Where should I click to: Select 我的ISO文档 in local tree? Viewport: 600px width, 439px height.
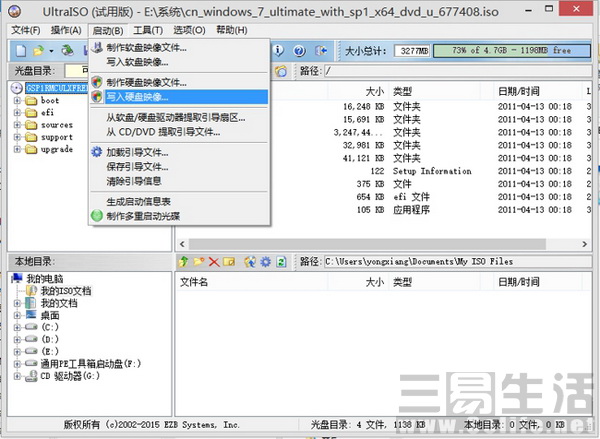click(x=66, y=291)
